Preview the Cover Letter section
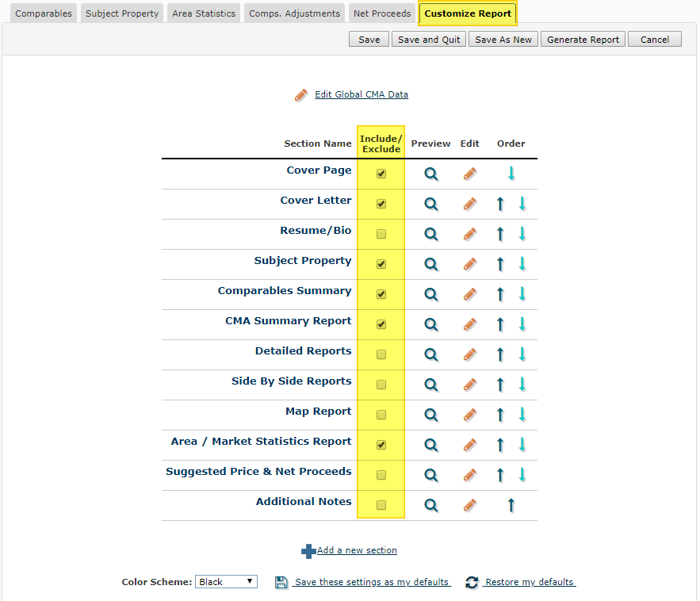Image resolution: width=700 pixels, height=601 pixels. tap(430, 204)
